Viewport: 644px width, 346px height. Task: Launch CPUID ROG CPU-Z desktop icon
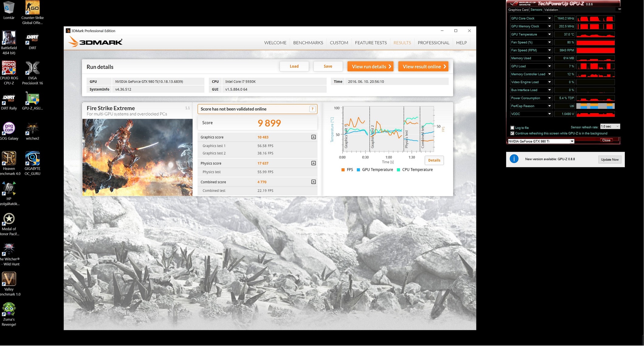click(x=9, y=73)
